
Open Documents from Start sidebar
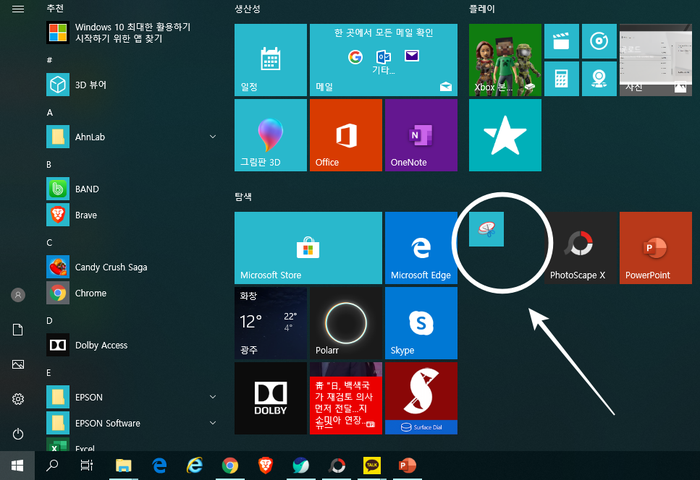tap(18, 330)
